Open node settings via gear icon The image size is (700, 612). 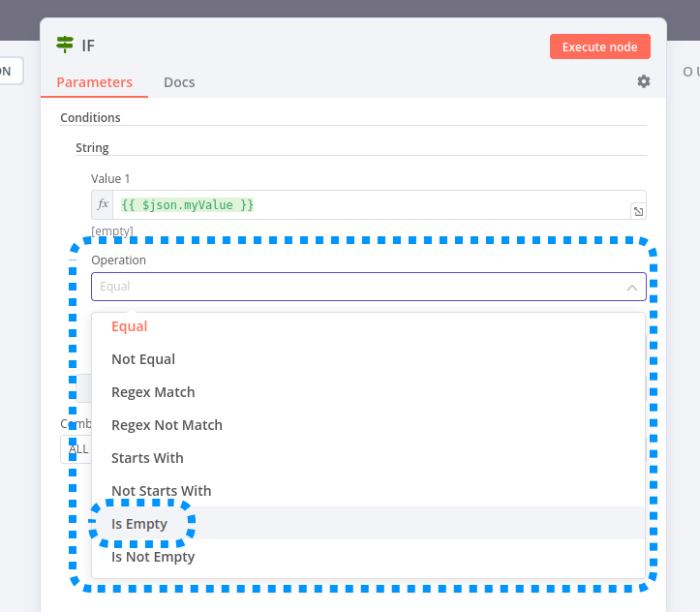click(x=644, y=82)
